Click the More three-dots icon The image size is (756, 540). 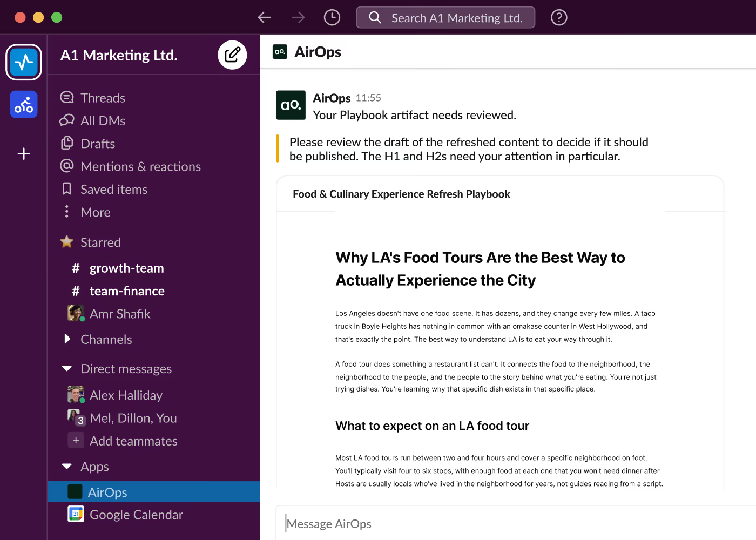(67, 212)
